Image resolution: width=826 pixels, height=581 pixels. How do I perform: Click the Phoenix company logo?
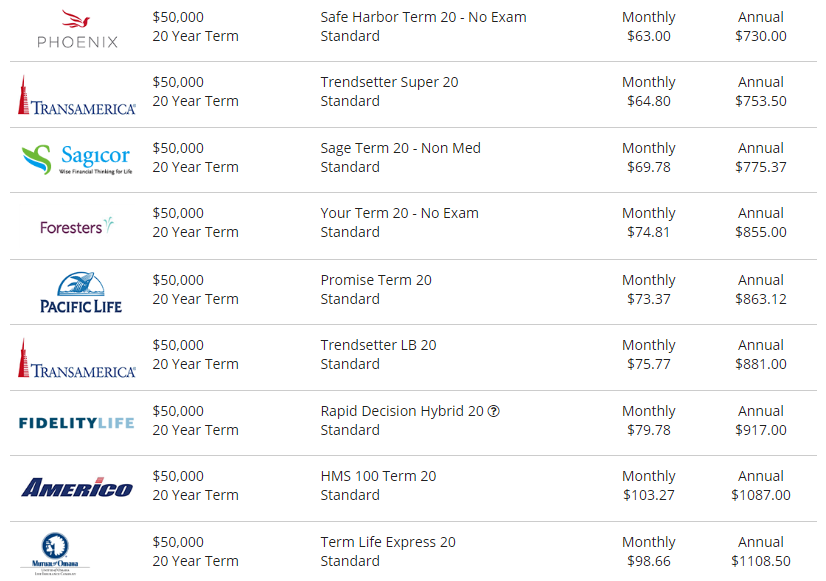[77, 29]
